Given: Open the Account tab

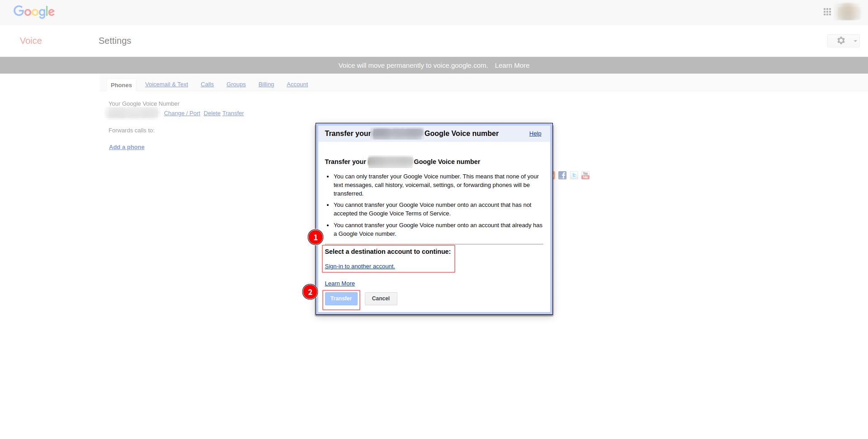Looking at the screenshot, I should coord(297,84).
